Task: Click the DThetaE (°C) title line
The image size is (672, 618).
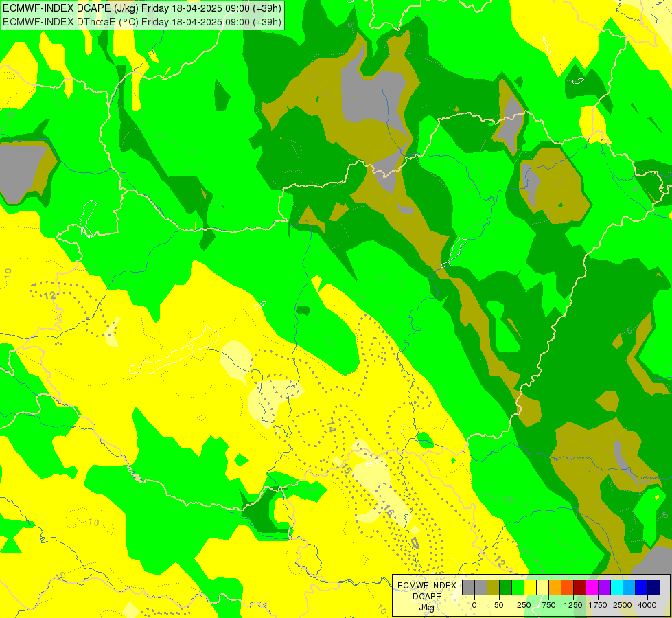Action: tap(142, 22)
